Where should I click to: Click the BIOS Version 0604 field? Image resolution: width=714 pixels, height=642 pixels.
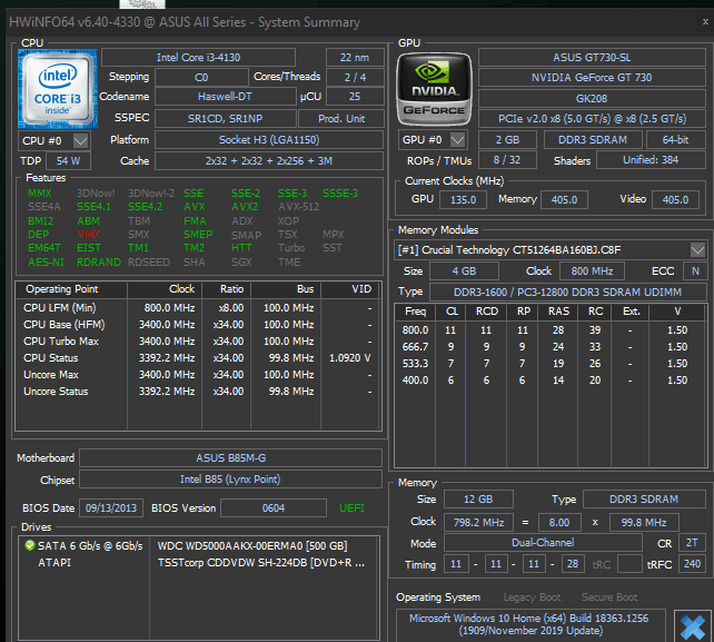pos(273,508)
